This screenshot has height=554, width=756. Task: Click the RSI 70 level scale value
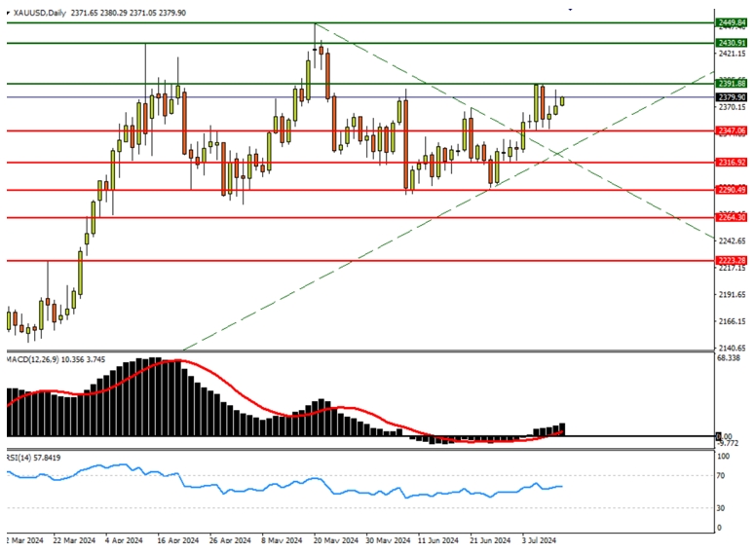723,476
